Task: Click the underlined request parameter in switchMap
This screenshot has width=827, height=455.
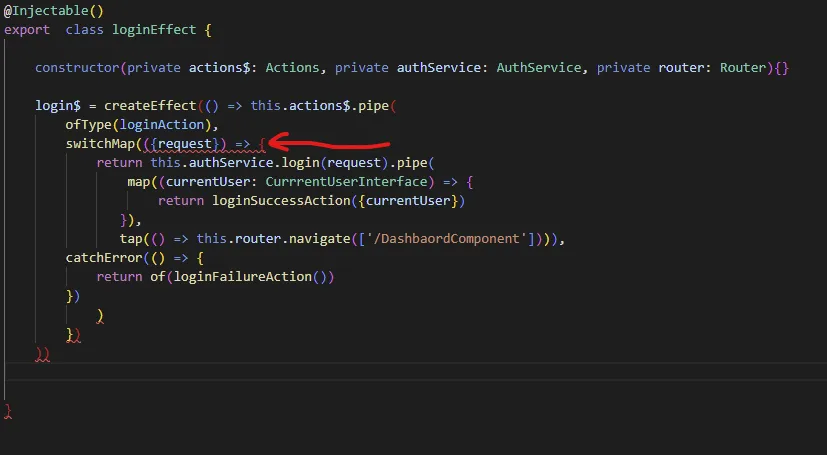Action: (x=185, y=143)
